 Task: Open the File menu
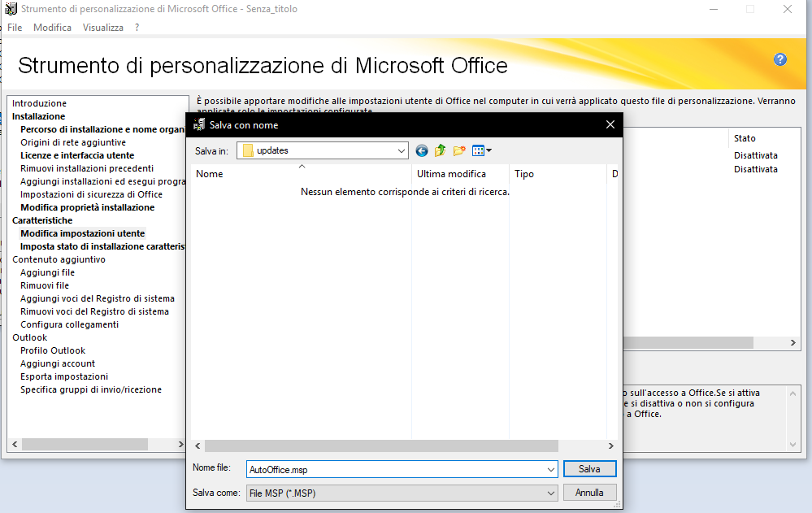click(x=15, y=28)
